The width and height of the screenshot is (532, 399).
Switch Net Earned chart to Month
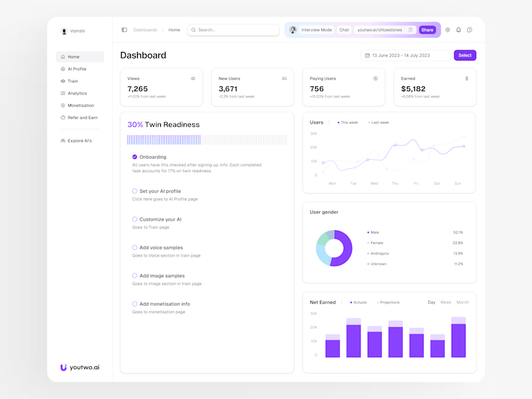tap(462, 303)
